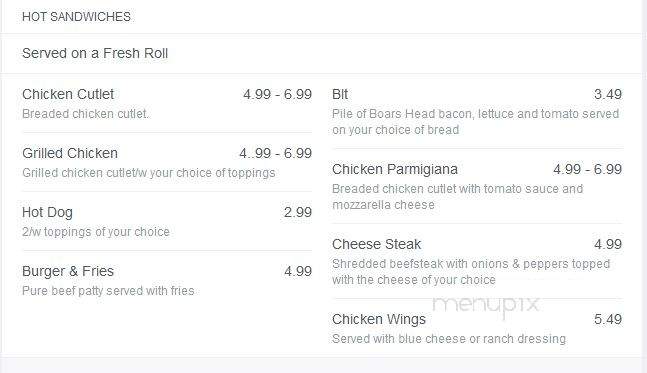The image size is (647, 373).
Task: Click the Cheese Steak price 4.99
Action: [x=608, y=245]
